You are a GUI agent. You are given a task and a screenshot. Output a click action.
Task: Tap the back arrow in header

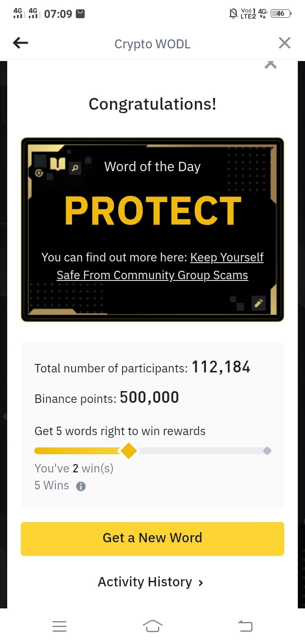click(20, 43)
